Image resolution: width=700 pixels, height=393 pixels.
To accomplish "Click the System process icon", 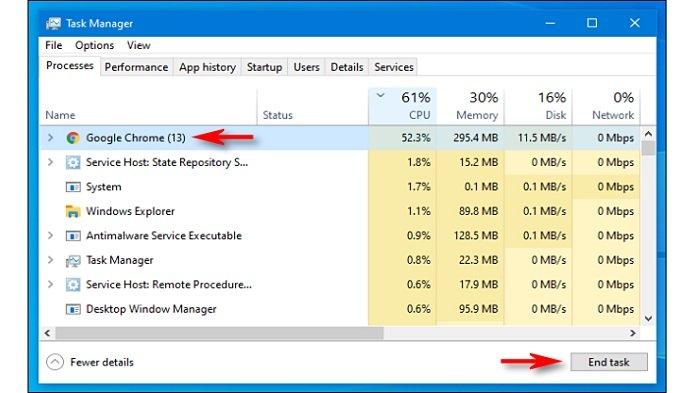I will pyautogui.click(x=73, y=187).
